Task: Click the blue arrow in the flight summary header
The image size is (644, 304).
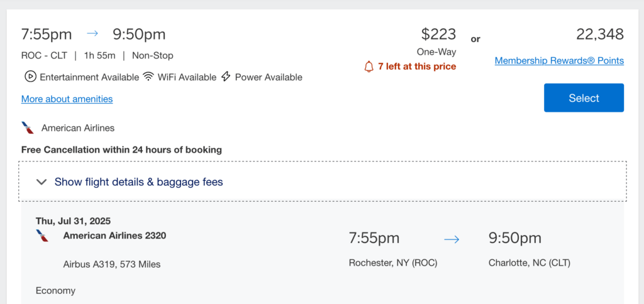Action: pos(92,34)
